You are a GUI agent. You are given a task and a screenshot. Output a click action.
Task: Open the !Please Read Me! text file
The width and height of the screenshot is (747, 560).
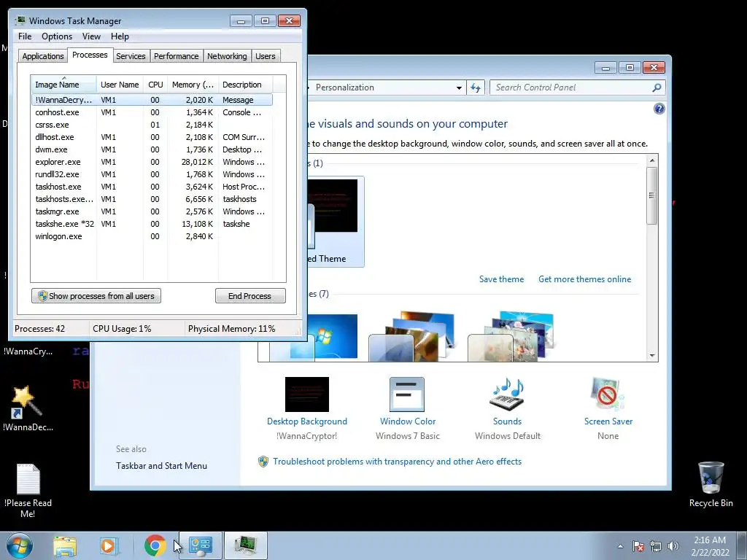pos(28,491)
